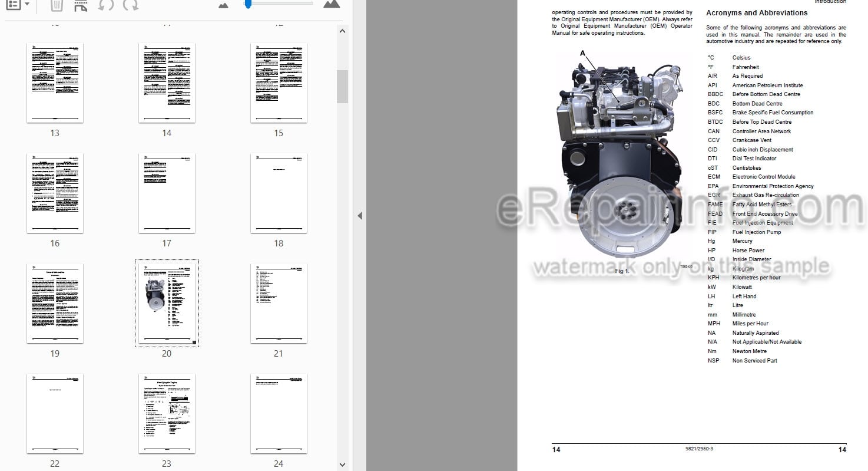Click the 'Naturally Aspirated' entry

(756, 333)
